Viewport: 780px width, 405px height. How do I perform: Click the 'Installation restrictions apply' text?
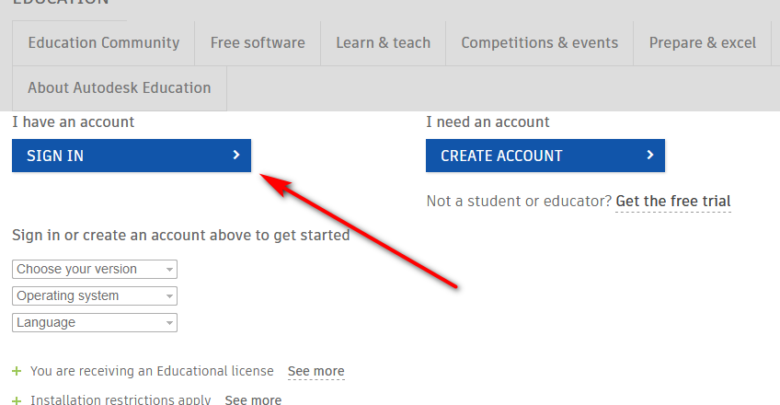pyautogui.click(x=120, y=399)
